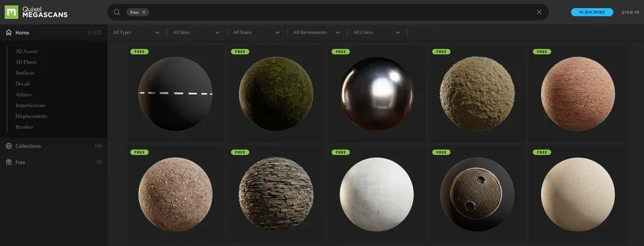Click the 50 count beside Free
Image resolution: width=644 pixels, height=246 pixels.
pyautogui.click(x=99, y=162)
